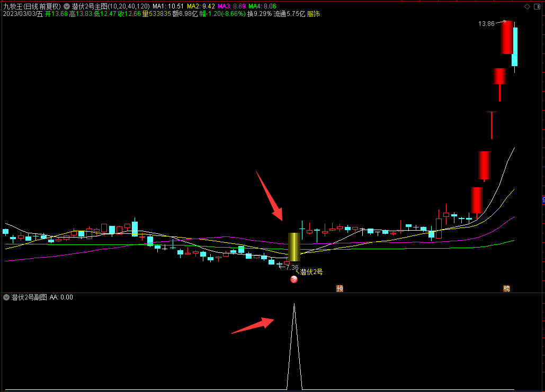Image resolution: width=545 pixels, height=392 pixels.
Task: Click the date 2023/03/03/五
Action: 23,14
